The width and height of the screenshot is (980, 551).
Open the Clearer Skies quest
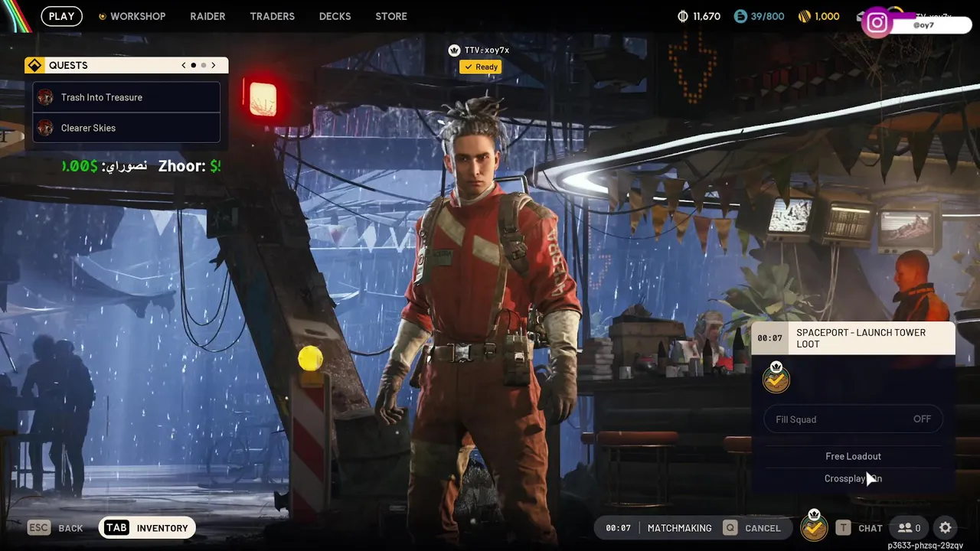[126, 128]
